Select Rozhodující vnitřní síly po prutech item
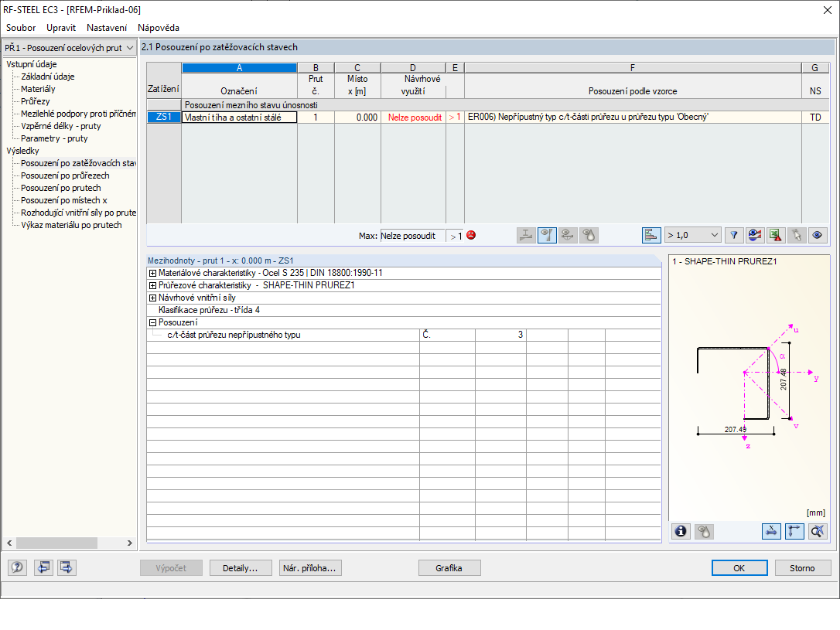 (x=78, y=213)
